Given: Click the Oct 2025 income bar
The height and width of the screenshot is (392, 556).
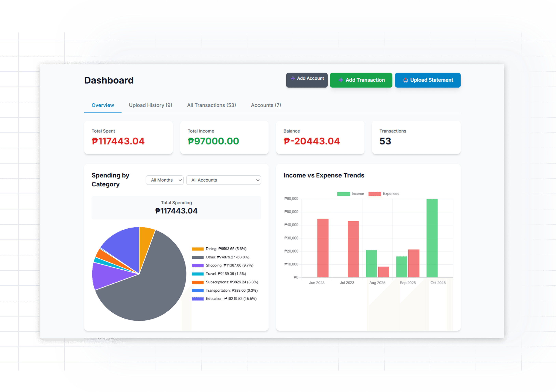Looking at the screenshot, I should point(432,237).
